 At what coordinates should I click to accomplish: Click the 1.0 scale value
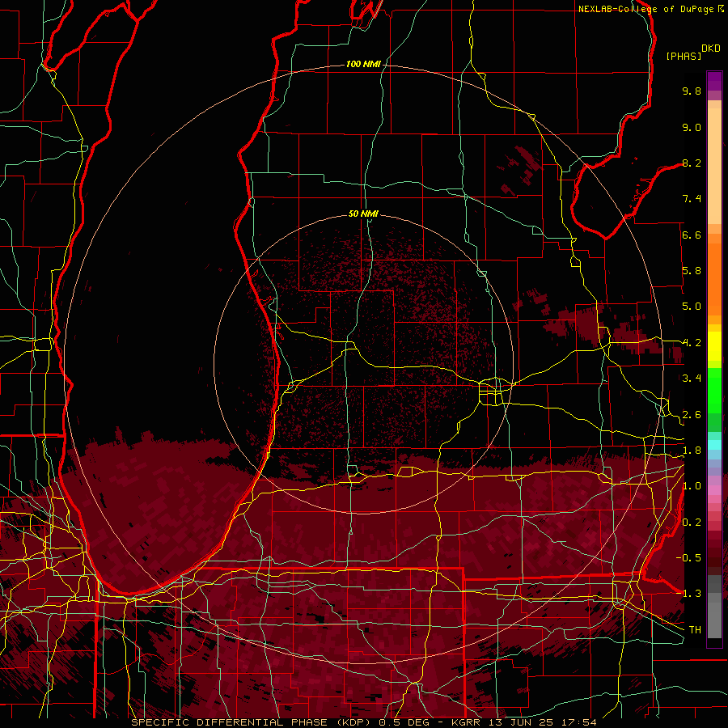pos(692,486)
